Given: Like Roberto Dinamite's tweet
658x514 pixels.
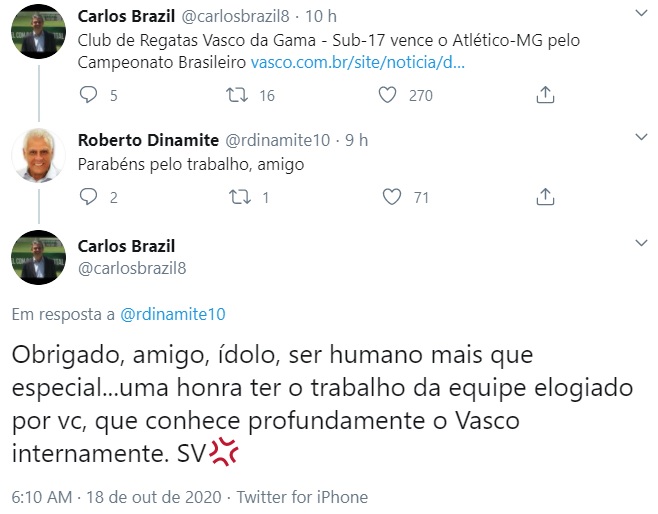Looking at the screenshot, I should 393,197.
